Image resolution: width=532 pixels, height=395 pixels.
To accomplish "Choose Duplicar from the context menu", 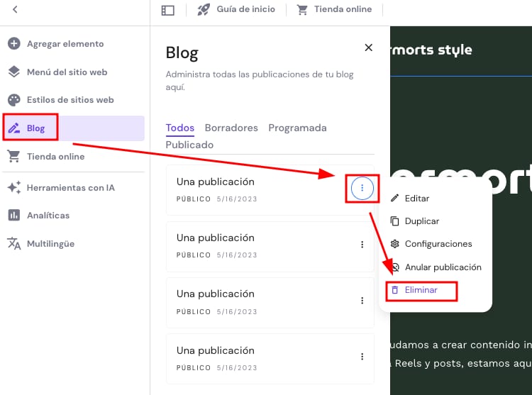I will (421, 221).
